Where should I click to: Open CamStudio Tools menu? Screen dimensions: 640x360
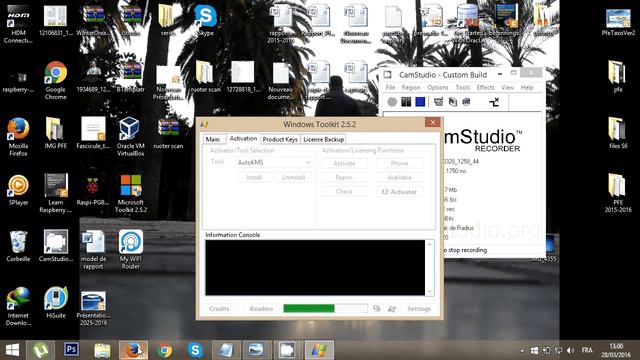(462, 87)
